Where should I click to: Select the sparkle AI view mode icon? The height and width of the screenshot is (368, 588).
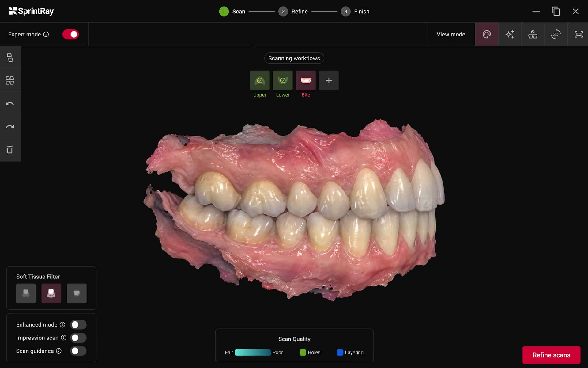[x=510, y=34]
